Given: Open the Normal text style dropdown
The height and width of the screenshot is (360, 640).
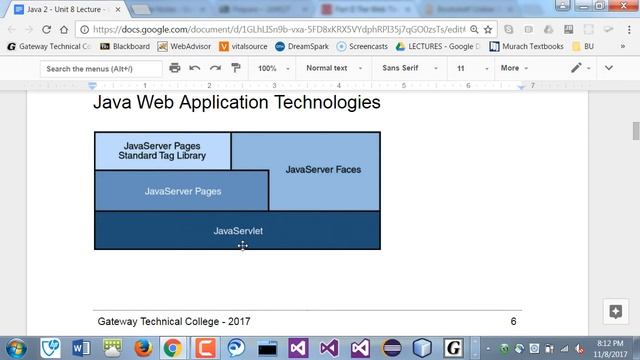Looking at the screenshot, I should click(x=334, y=68).
